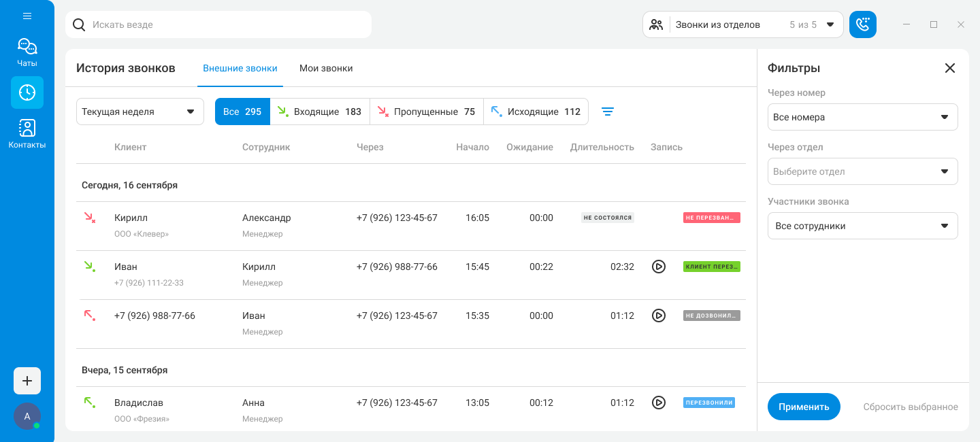Open user avatar profile at bottom
Viewport: 980px width, 442px height.
27,416
